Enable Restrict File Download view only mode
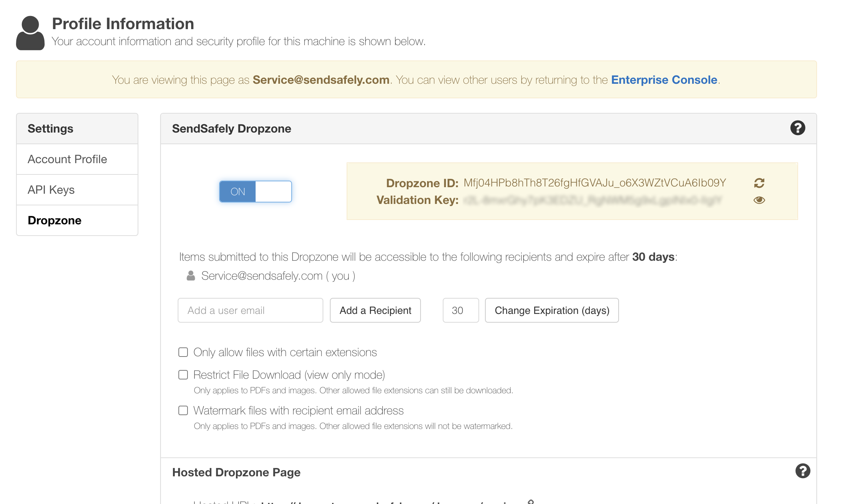This screenshot has width=852, height=504. coord(184,375)
